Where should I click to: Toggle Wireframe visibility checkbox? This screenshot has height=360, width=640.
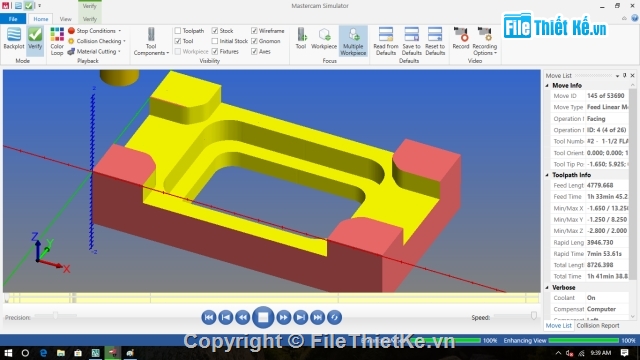(254, 31)
